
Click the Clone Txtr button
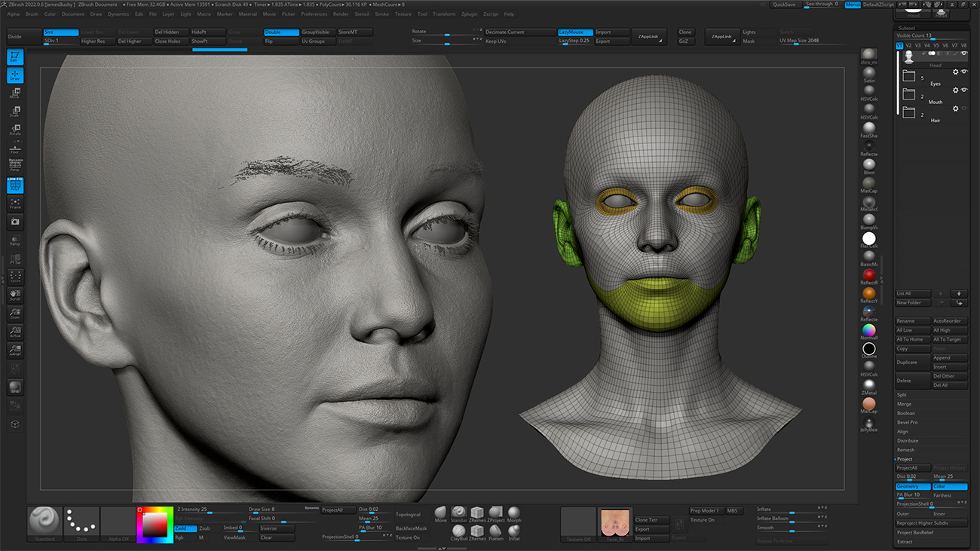click(x=653, y=519)
